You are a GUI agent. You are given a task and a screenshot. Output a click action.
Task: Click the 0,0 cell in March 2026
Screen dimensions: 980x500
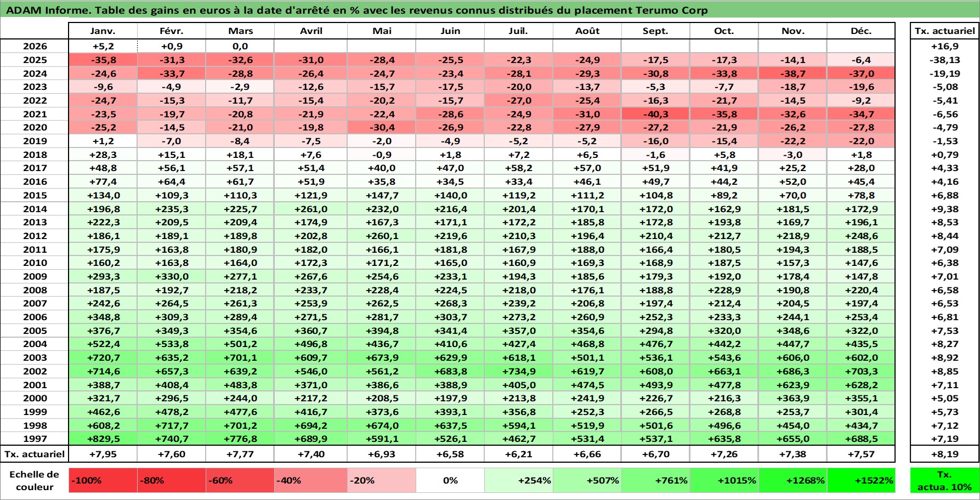pos(240,47)
